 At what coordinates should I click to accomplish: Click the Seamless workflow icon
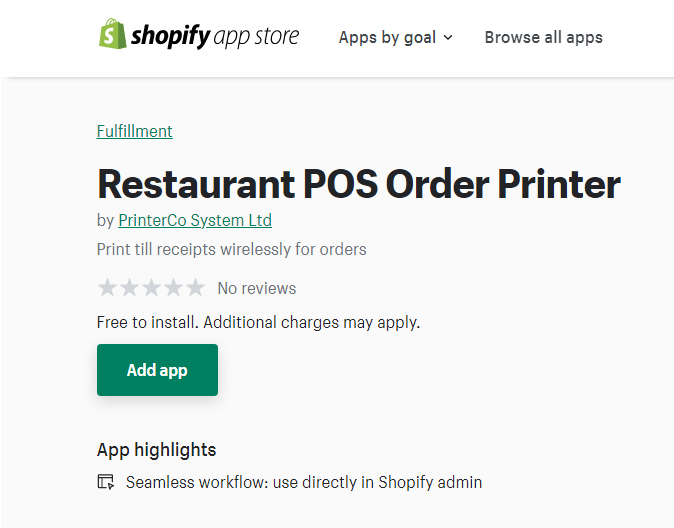(x=106, y=482)
